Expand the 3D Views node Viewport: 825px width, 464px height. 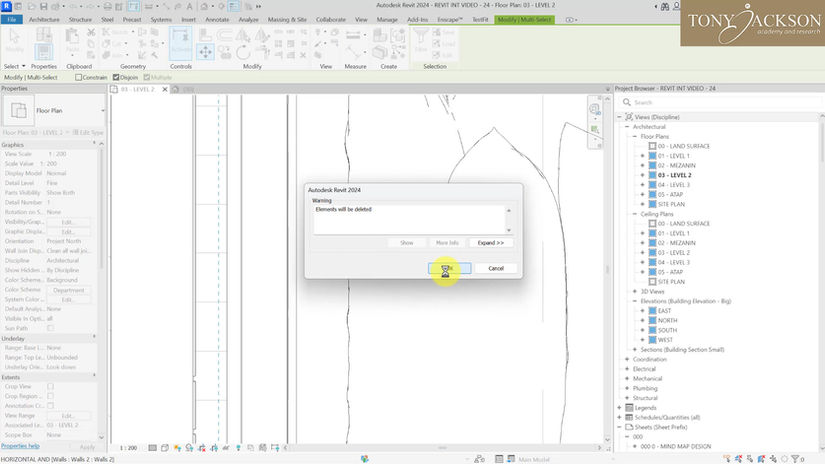[x=635, y=291]
